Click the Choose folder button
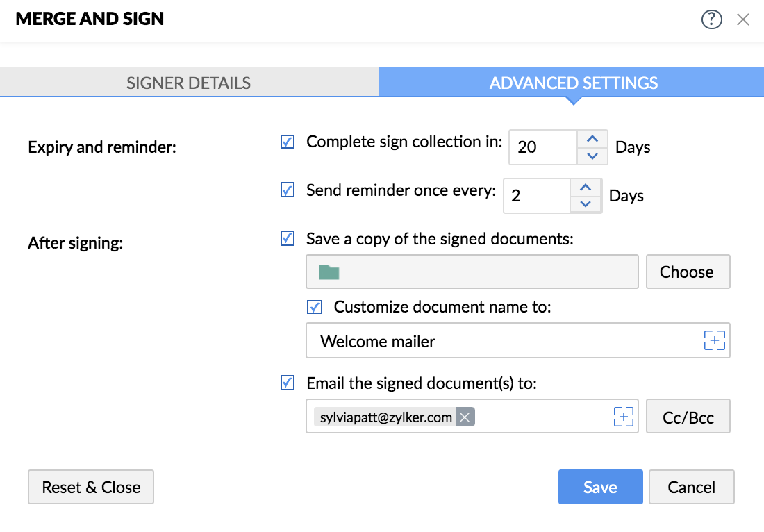 tap(687, 272)
